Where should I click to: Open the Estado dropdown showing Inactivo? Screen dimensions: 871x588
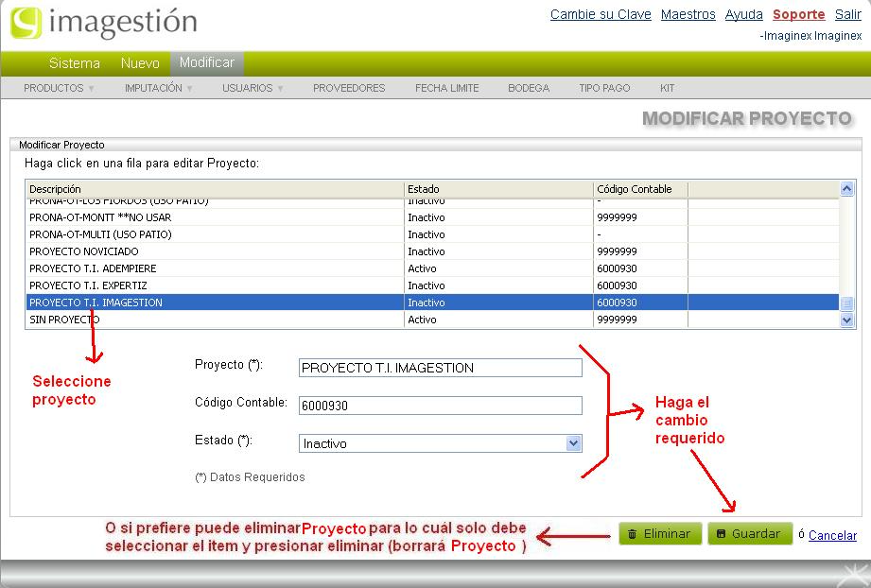[x=440, y=443]
